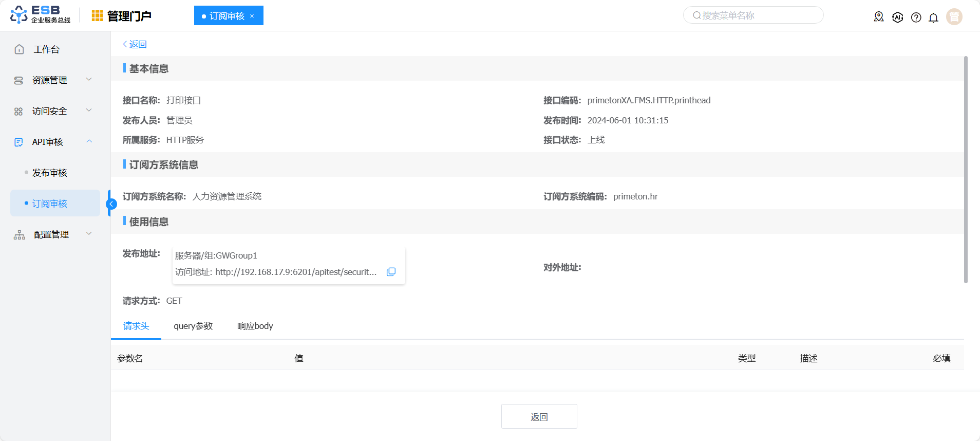Click the help question mark icon
The image size is (980, 441).
click(916, 17)
